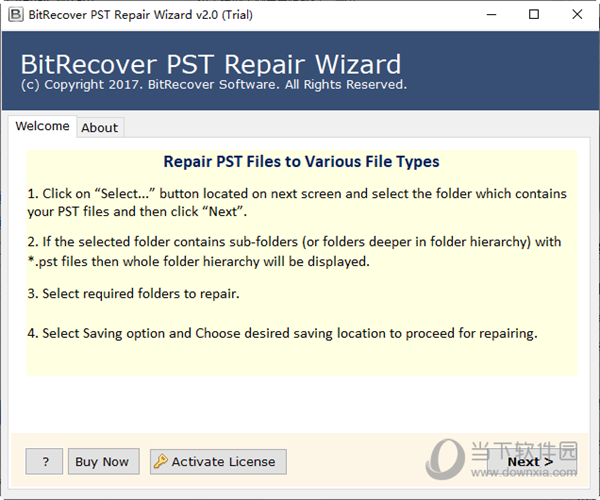The height and width of the screenshot is (500, 600).
Task: Click the Copyright 2017 BitRecover Software line
Action: click(x=214, y=85)
